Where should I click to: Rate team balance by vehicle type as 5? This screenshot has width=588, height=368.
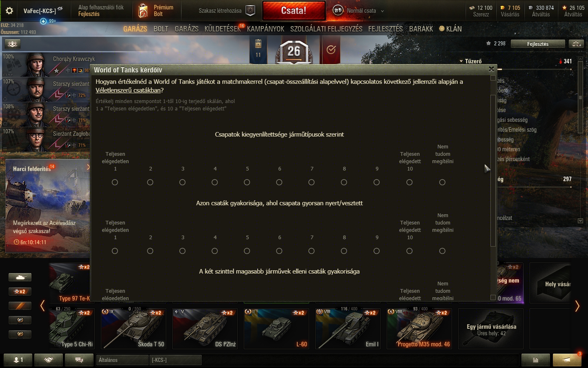(247, 182)
